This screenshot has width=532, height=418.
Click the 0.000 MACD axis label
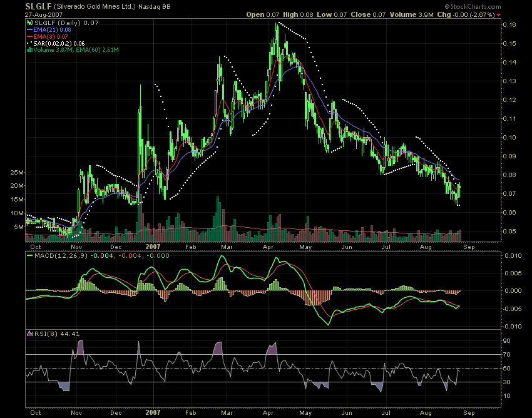pyautogui.click(x=513, y=291)
